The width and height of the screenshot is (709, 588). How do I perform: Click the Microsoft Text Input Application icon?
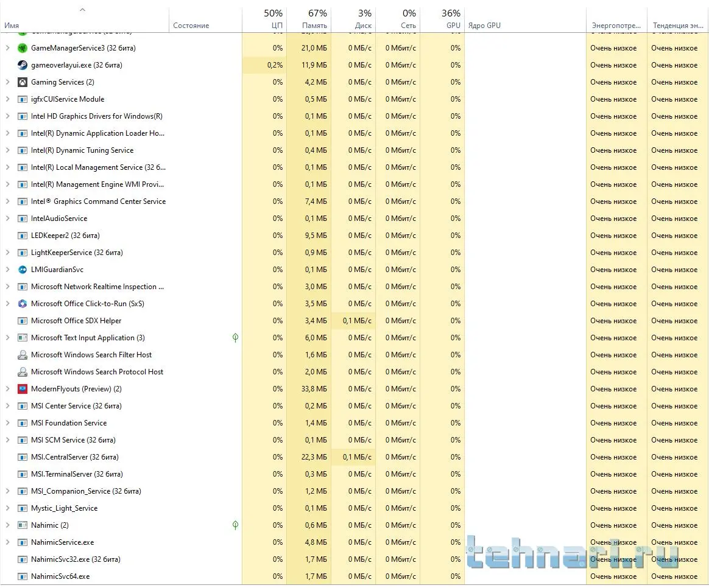click(x=22, y=338)
